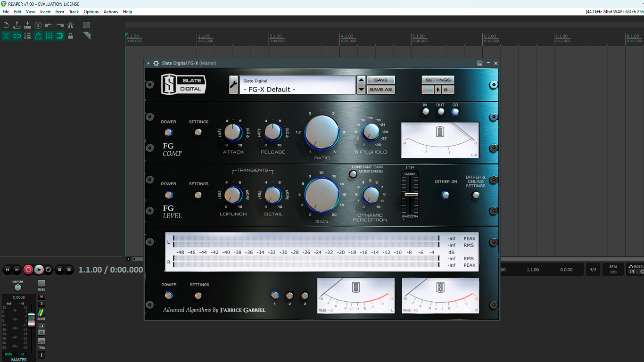This screenshot has width=644, height=362.
Task: Open the FG-X wrench preset tool icon
Action: tap(233, 85)
